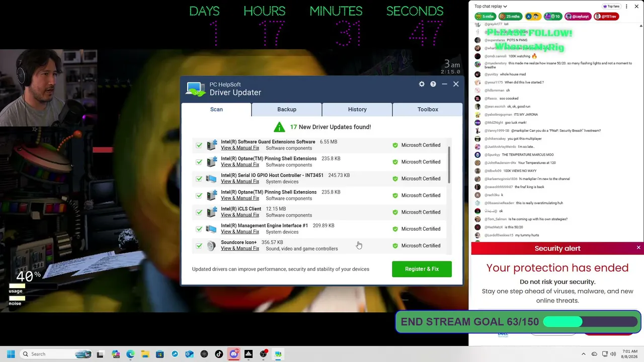Click the taskbar Search box
The width and height of the screenshot is (644, 362).
click(x=55, y=354)
